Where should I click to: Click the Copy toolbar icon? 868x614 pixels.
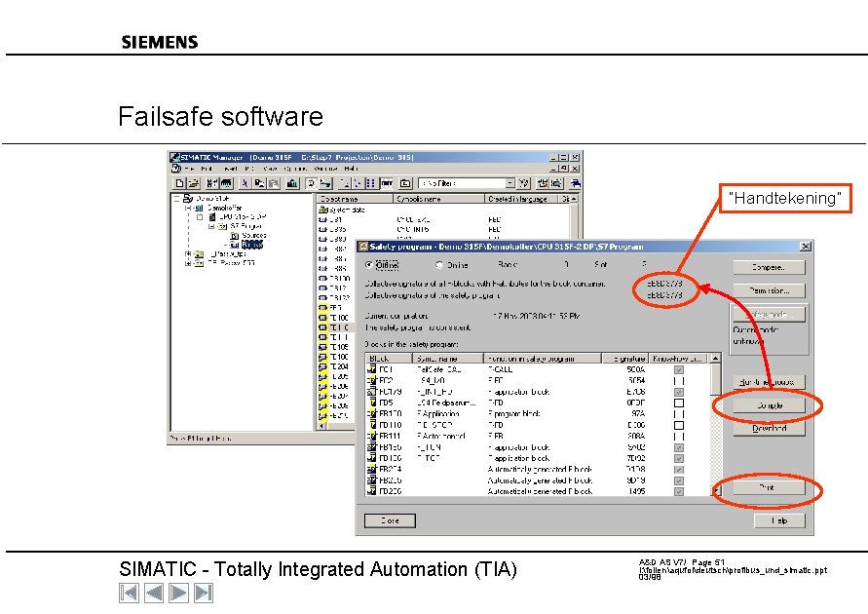coord(258,183)
